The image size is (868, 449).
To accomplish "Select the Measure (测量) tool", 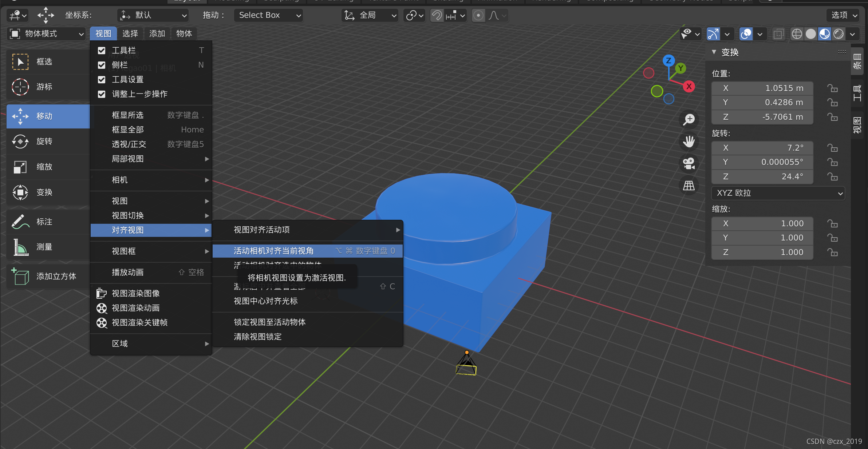I will pyautogui.click(x=44, y=247).
